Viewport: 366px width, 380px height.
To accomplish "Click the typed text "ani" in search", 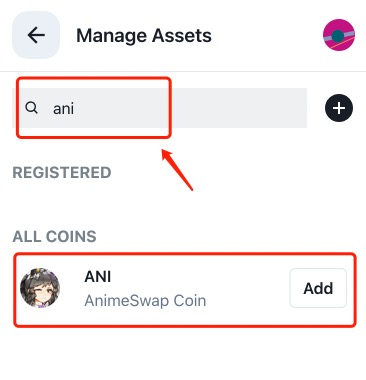I will (x=63, y=109).
